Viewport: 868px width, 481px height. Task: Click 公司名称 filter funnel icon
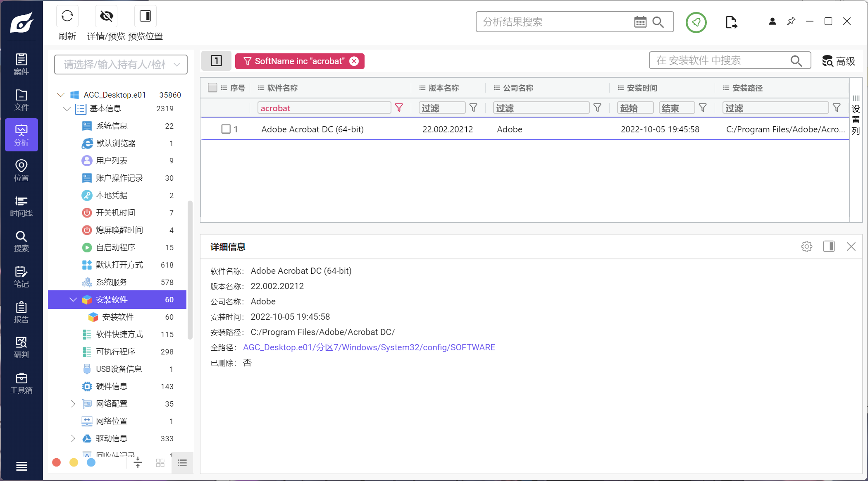coord(597,108)
